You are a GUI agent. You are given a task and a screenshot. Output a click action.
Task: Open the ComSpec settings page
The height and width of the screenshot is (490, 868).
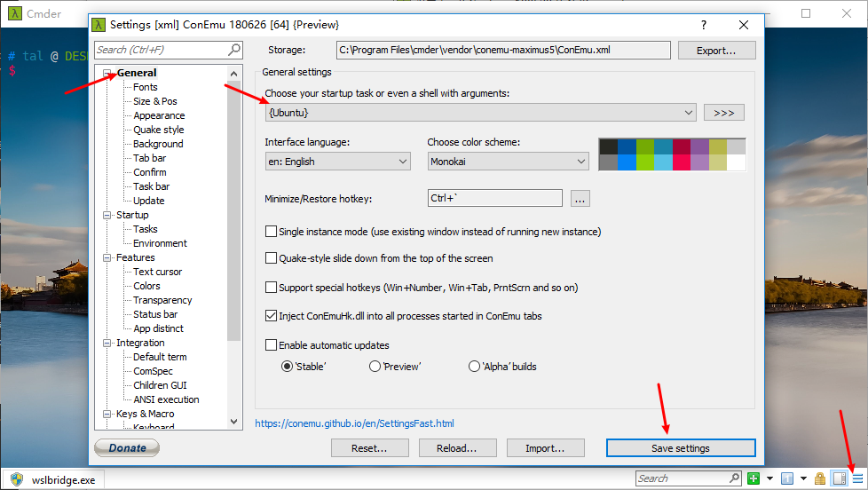point(153,371)
